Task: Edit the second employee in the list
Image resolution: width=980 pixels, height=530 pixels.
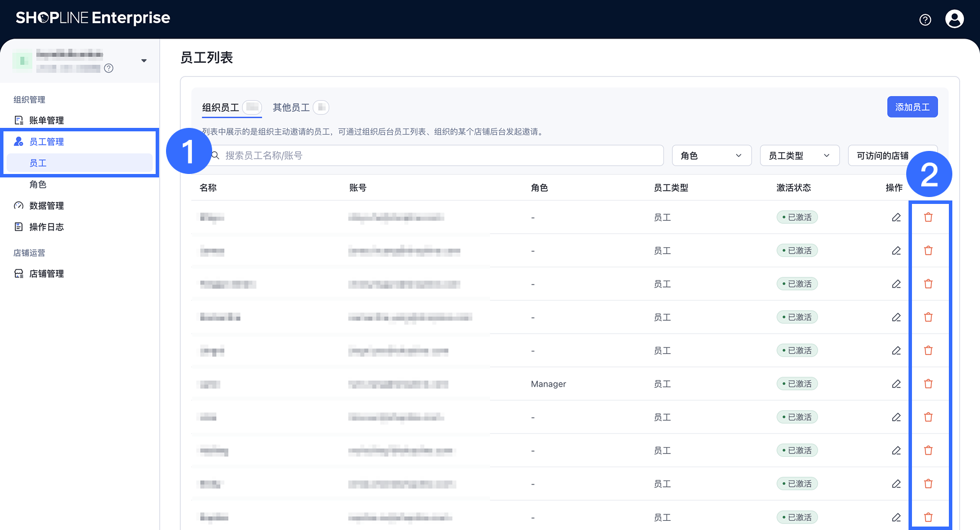Action: [x=896, y=251]
